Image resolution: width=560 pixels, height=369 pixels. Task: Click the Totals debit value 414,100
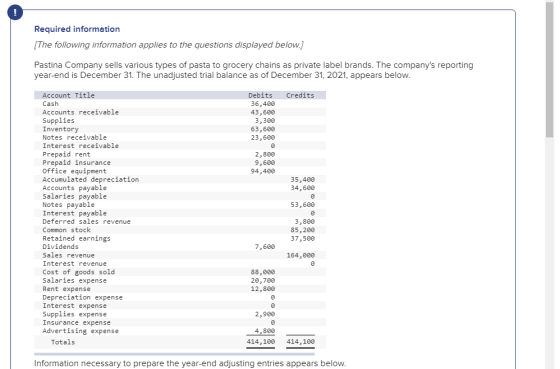261,342
